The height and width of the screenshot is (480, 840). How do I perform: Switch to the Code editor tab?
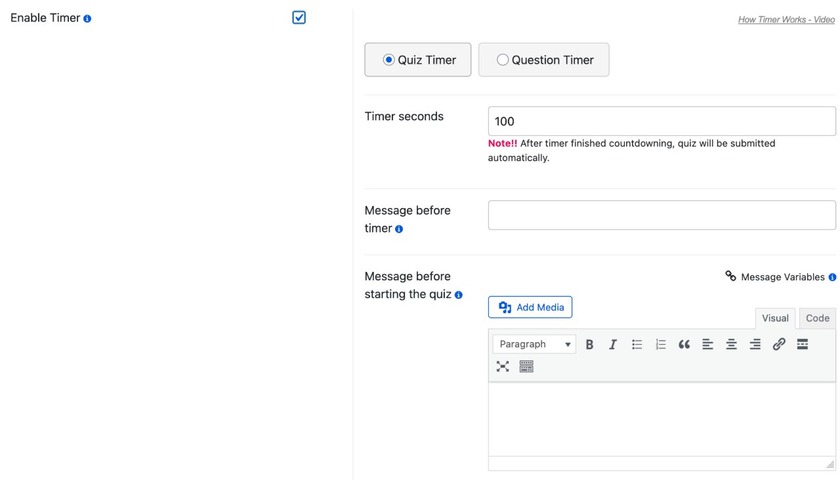click(818, 318)
